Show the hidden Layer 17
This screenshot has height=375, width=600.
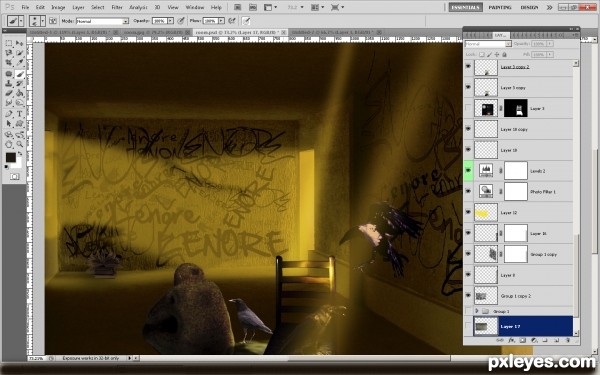pos(468,326)
